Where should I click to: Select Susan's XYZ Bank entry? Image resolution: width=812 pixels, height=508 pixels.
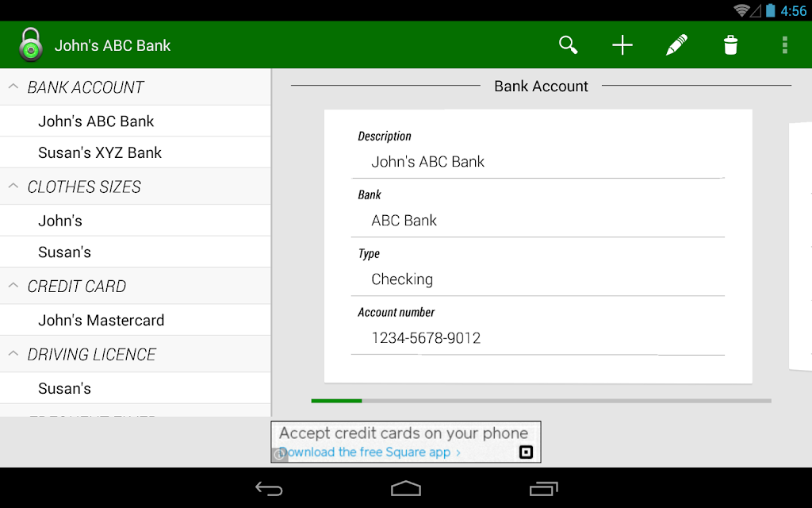[x=135, y=152]
